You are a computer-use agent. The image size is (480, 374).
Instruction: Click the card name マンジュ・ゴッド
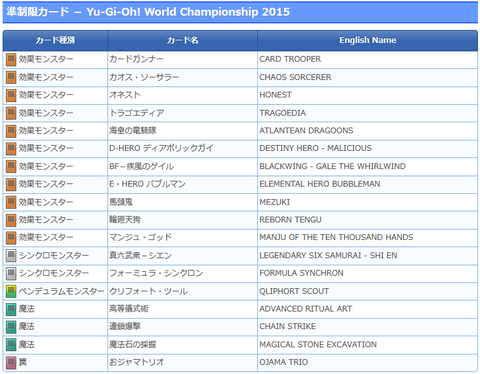coord(140,237)
